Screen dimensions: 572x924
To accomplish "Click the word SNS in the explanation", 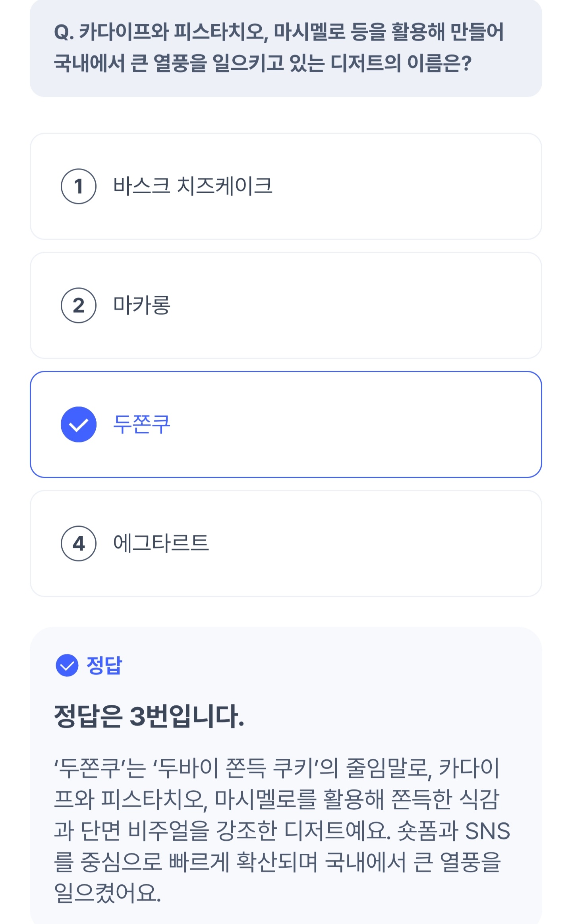I will 487,831.
